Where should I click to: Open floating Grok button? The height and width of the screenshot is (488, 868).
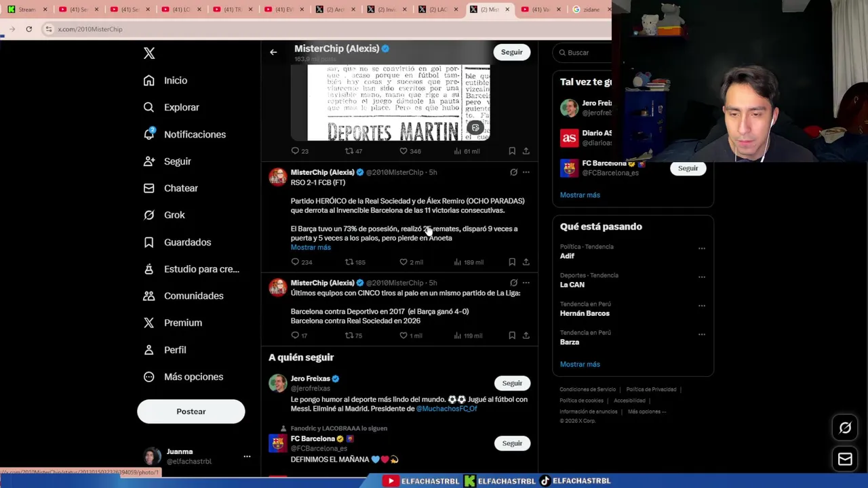pyautogui.click(x=845, y=428)
